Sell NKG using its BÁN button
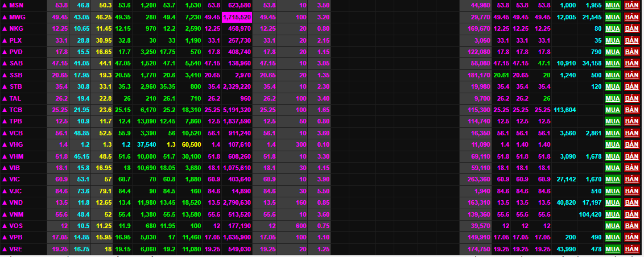Screen dimensions: 644x257 coord(631,28)
